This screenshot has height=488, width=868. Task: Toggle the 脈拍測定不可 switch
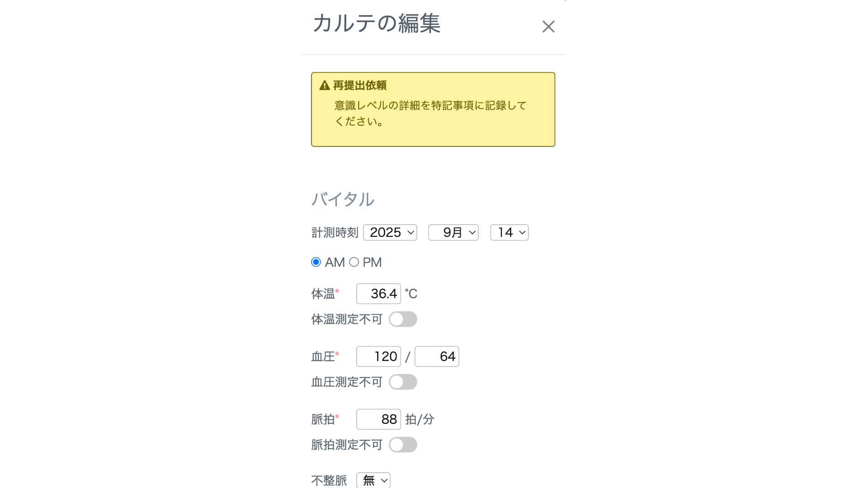[x=403, y=445]
